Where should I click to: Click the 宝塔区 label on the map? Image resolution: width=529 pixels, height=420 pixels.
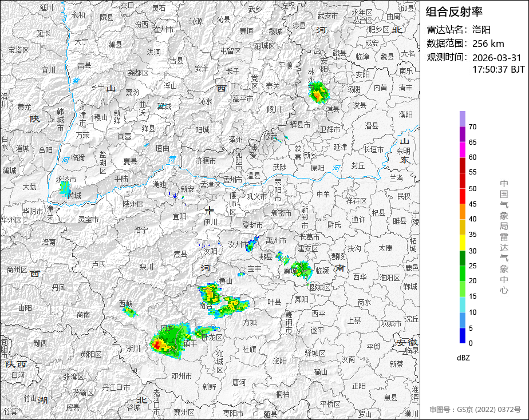[18, 50]
